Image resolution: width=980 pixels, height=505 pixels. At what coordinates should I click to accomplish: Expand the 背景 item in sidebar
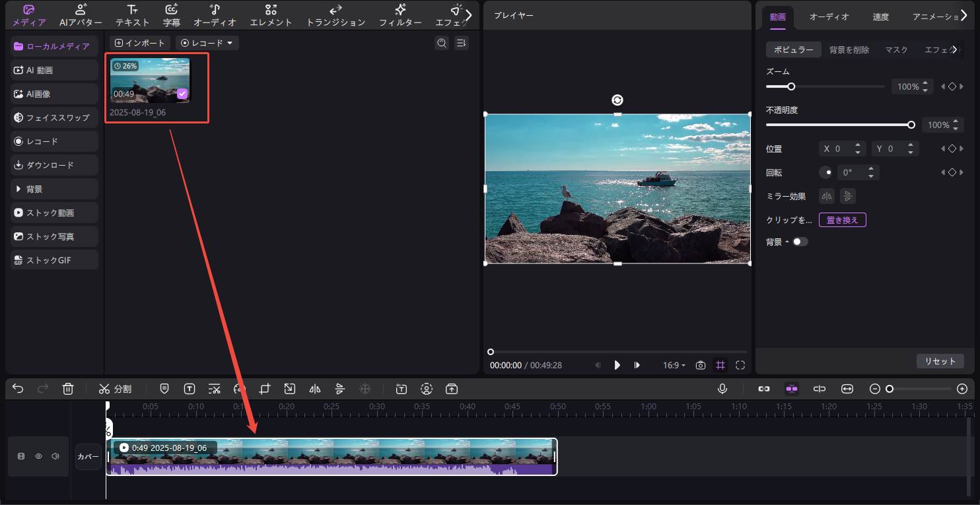[55, 189]
